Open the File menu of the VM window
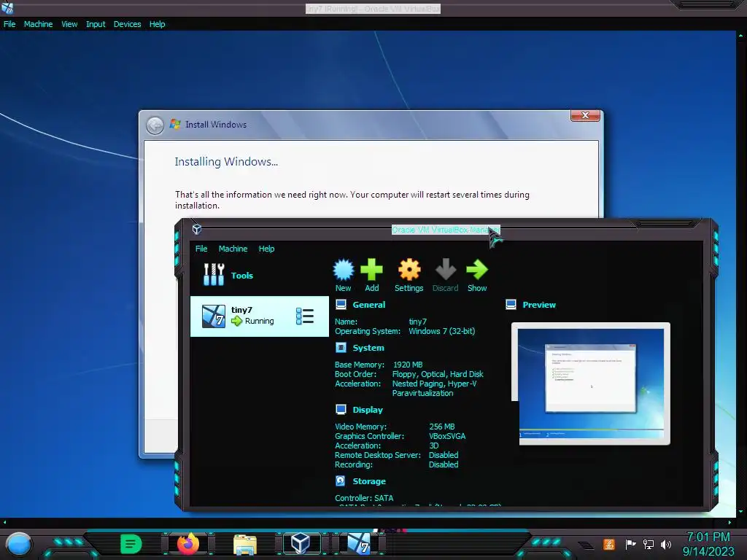The height and width of the screenshot is (560, 747). click(x=9, y=24)
